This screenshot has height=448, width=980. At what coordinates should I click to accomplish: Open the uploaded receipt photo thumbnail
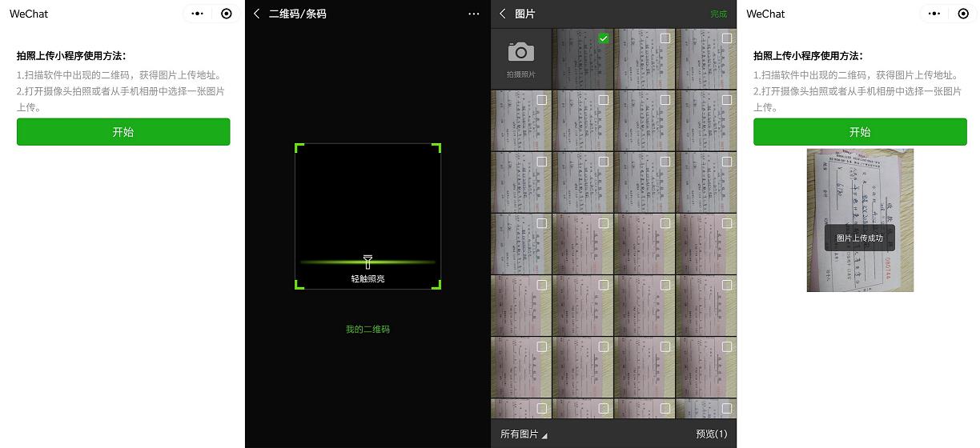(x=860, y=220)
